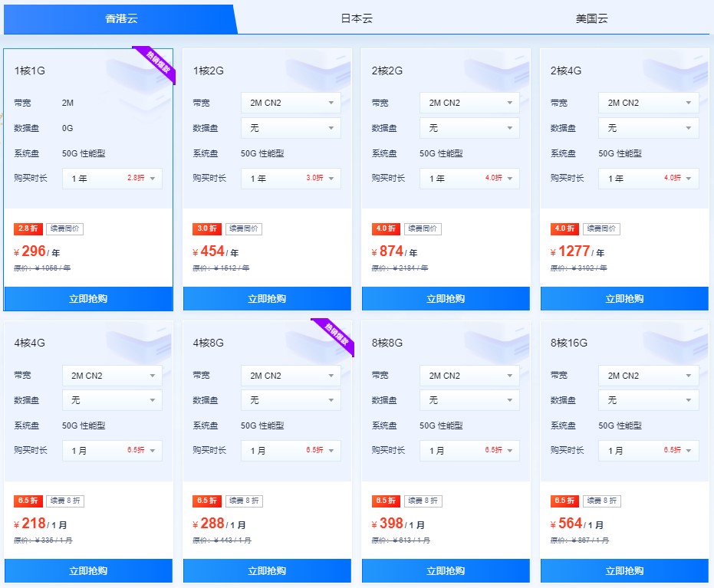Open 数据盘 dropdown on 4核4G card
The height and width of the screenshot is (588, 714).
(112, 400)
